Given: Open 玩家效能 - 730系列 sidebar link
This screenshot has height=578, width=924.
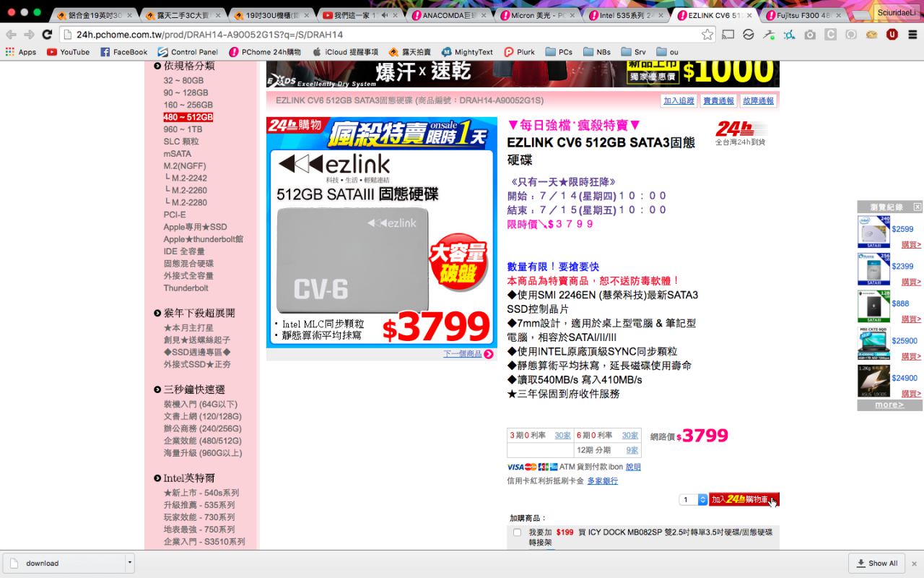Looking at the screenshot, I should [199, 517].
